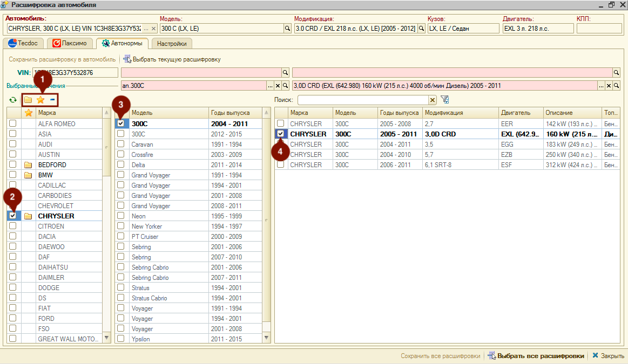The height and width of the screenshot is (364, 628).
Task: Click the up arrow of brand list scrollbar
Action: (x=106, y=113)
